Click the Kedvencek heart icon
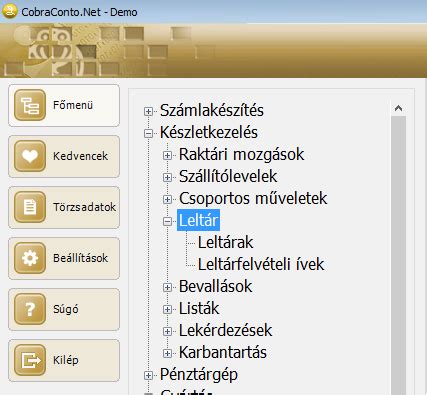This screenshot has width=427, height=395. pos(30,156)
